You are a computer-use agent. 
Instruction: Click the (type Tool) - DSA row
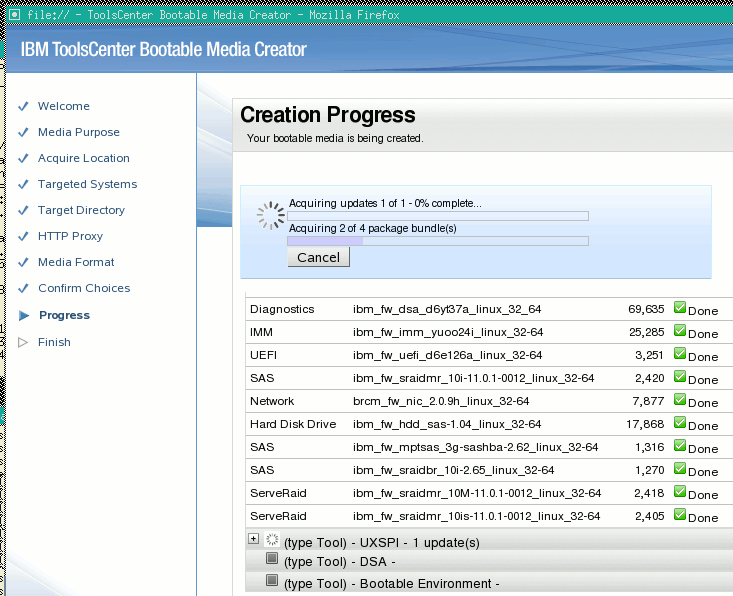(489, 561)
